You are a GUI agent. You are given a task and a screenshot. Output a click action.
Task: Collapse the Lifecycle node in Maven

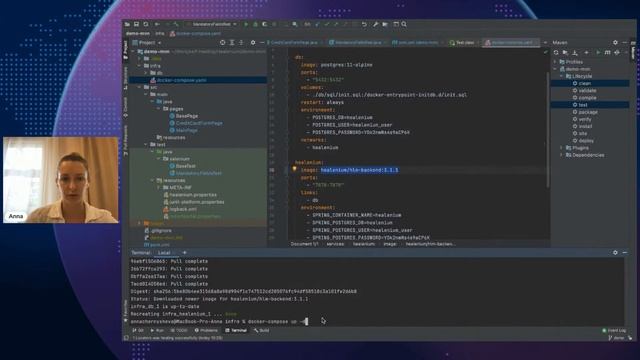[562, 76]
